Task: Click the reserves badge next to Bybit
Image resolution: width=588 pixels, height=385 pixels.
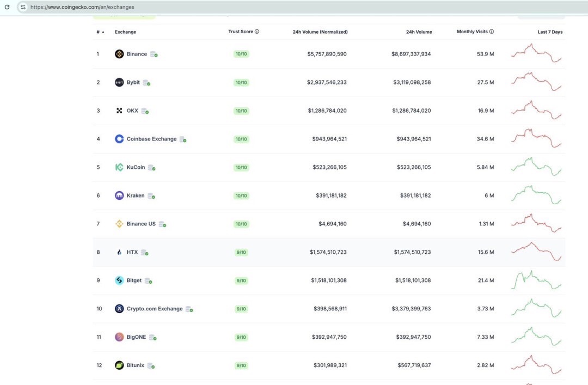Action: [146, 83]
